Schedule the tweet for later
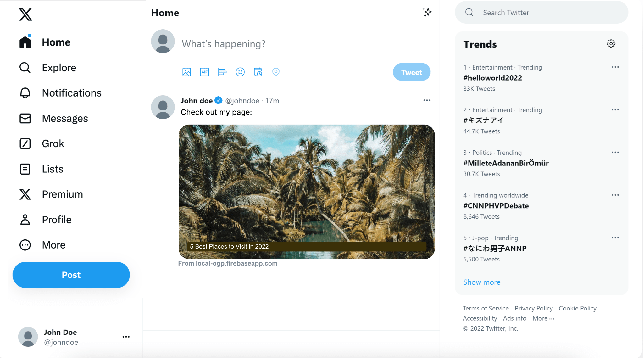 258,72
